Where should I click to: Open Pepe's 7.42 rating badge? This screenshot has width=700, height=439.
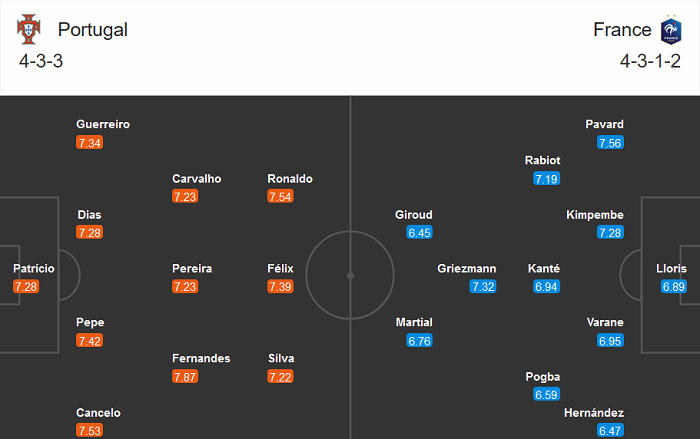[89, 341]
